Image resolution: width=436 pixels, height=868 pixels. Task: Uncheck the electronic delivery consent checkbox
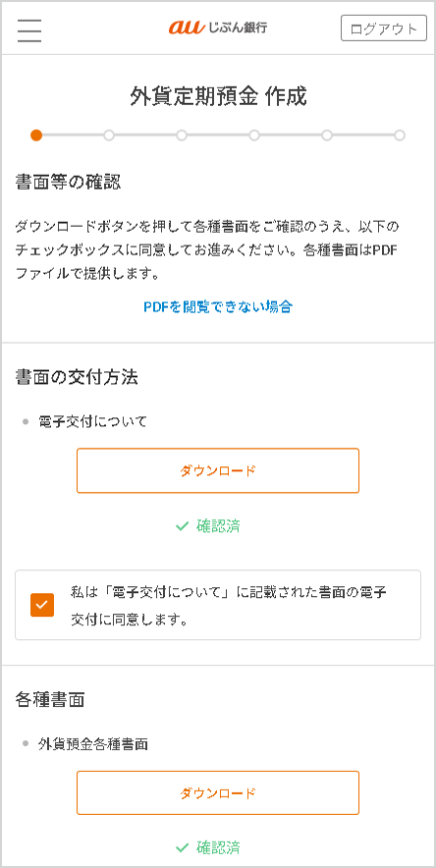click(42, 605)
